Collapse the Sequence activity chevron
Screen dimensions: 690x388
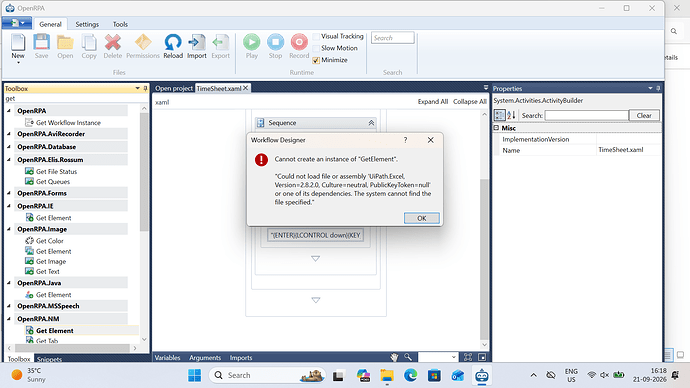click(371, 123)
